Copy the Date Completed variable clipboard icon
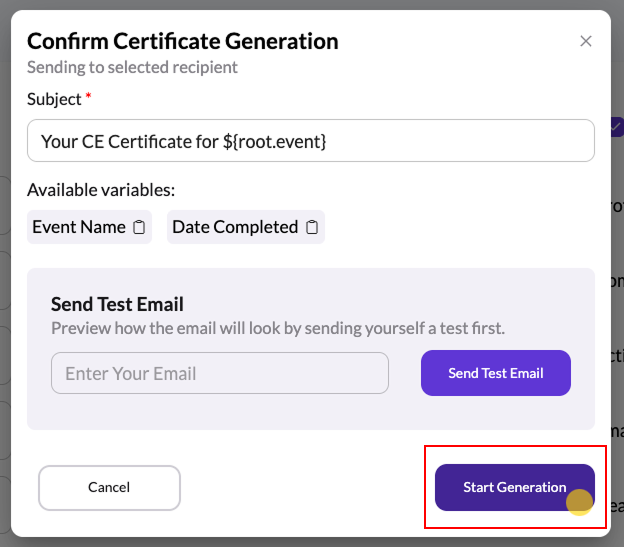 pyautogui.click(x=312, y=227)
